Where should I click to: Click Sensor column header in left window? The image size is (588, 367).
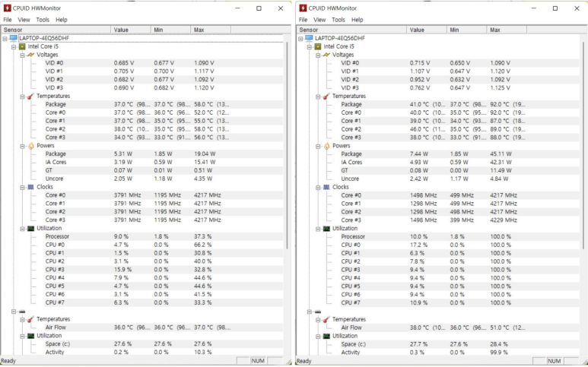pos(56,30)
